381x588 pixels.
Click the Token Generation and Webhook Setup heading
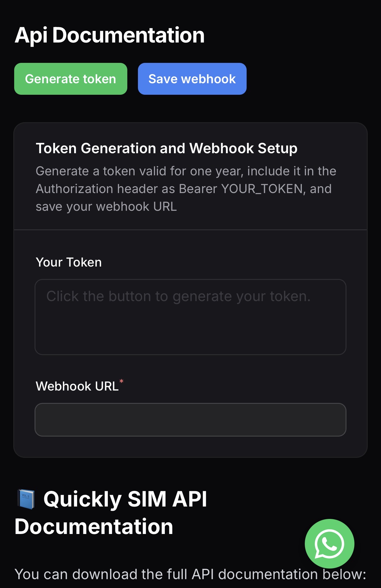(166, 148)
